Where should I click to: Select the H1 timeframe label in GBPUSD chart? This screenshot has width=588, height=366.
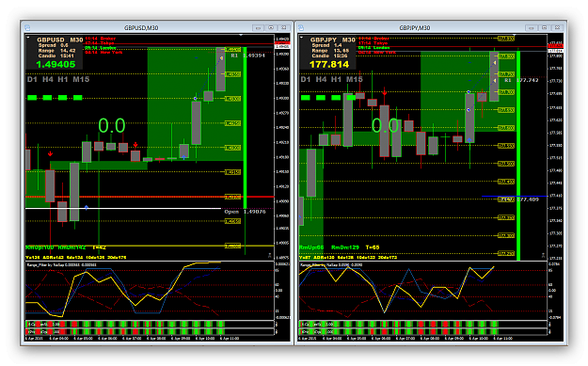(x=63, y=79)
